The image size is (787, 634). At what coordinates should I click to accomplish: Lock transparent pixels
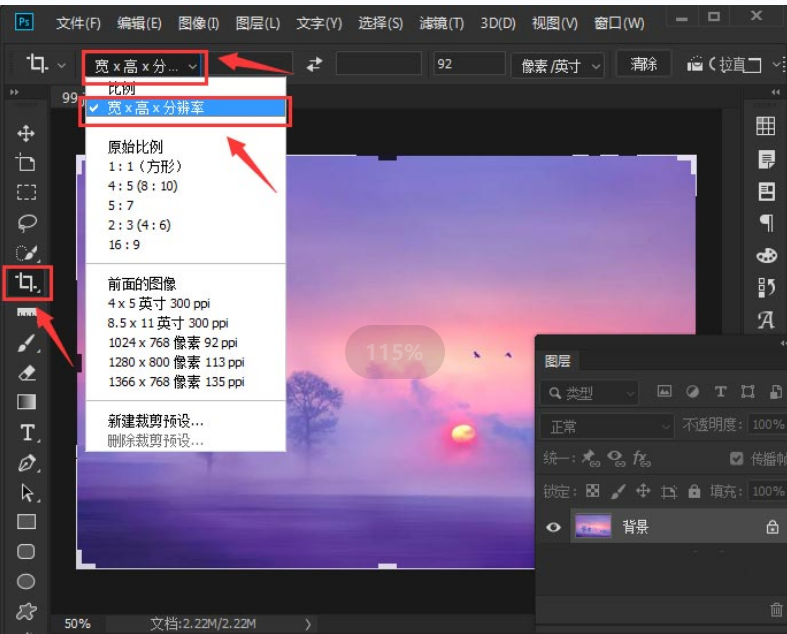592,490
